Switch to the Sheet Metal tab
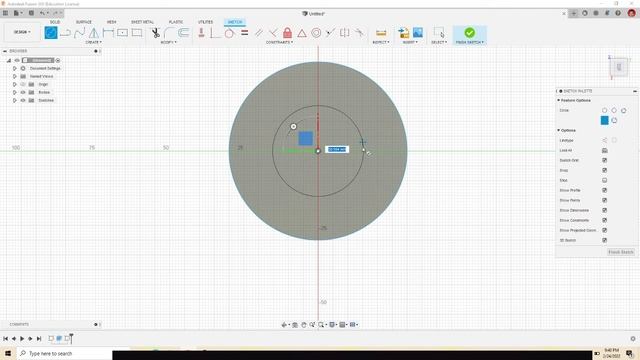Image resolution: width=640 pixels, height=360 pixels. [142, 22]
